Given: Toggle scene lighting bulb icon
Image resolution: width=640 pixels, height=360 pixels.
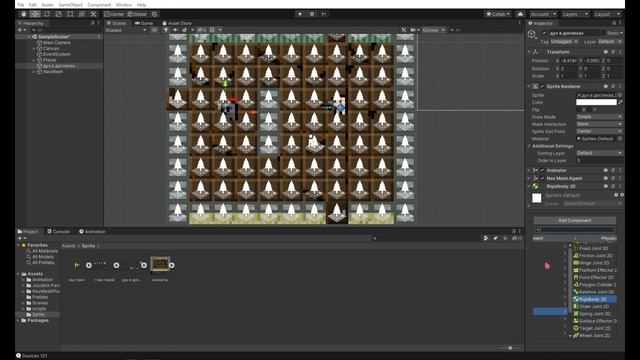Looking at the screenshot, I should [x=166, y=30].
